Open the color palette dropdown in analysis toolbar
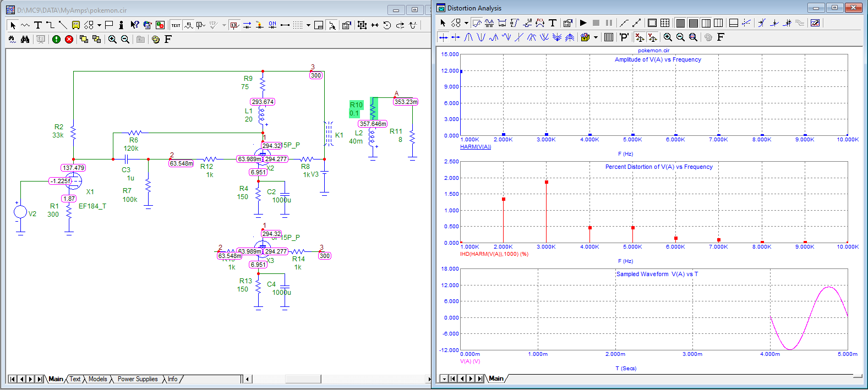 coord(596,37)
